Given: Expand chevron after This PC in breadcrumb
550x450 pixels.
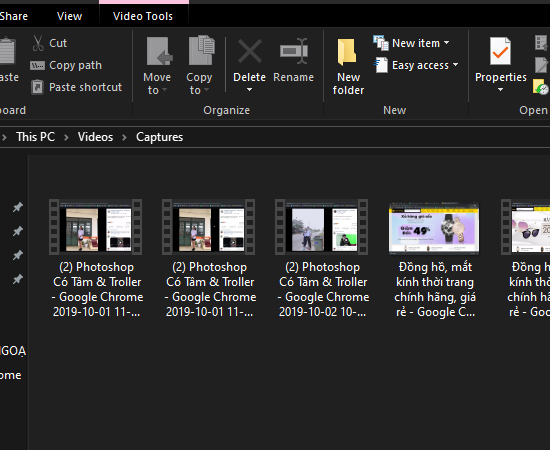Looking at the screenshot, I should pos(66,137).
